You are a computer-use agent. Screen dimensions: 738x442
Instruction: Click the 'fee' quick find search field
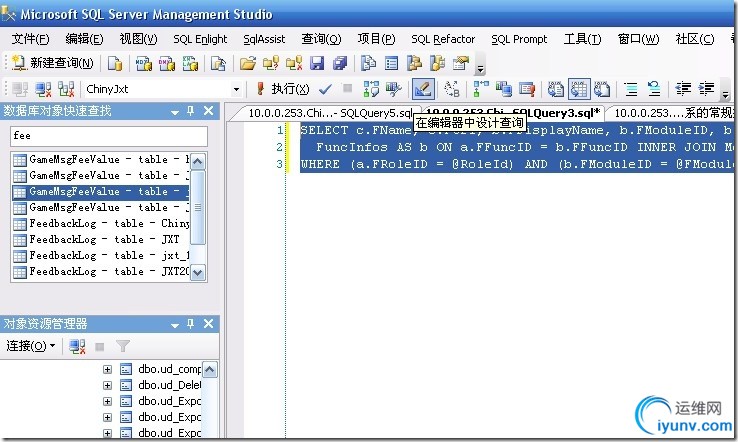point(109,136)
